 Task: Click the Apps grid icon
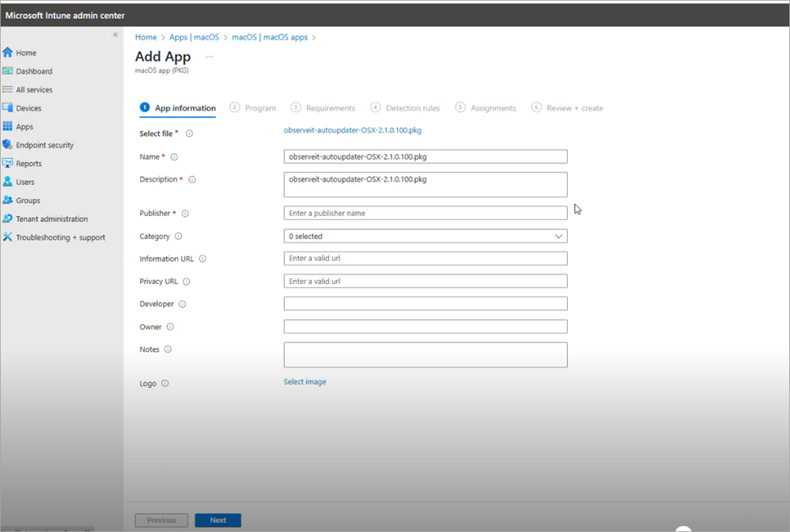[8, 126]
